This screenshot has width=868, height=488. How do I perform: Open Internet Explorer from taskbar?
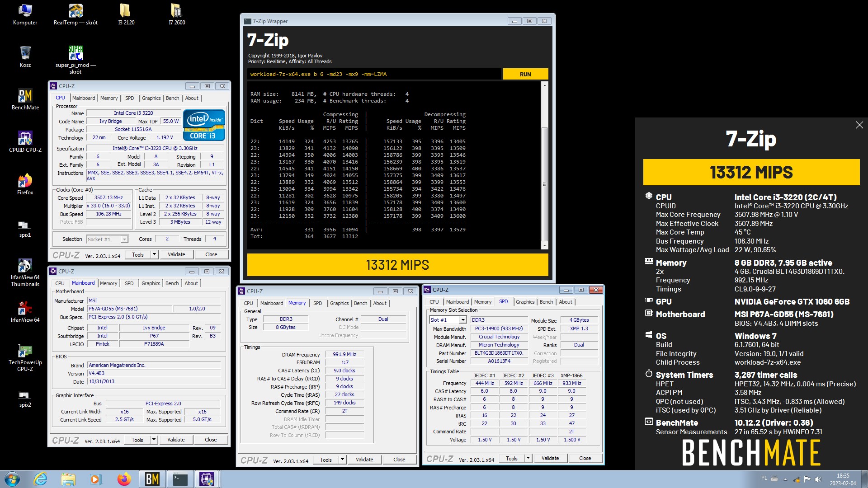pyautogui.click(x=40, y=479)
